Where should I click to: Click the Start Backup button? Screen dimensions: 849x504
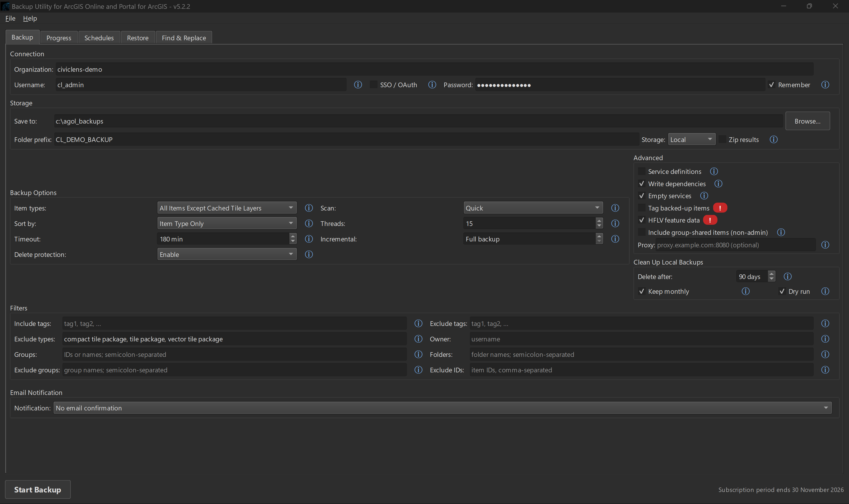tap(38, 490)
